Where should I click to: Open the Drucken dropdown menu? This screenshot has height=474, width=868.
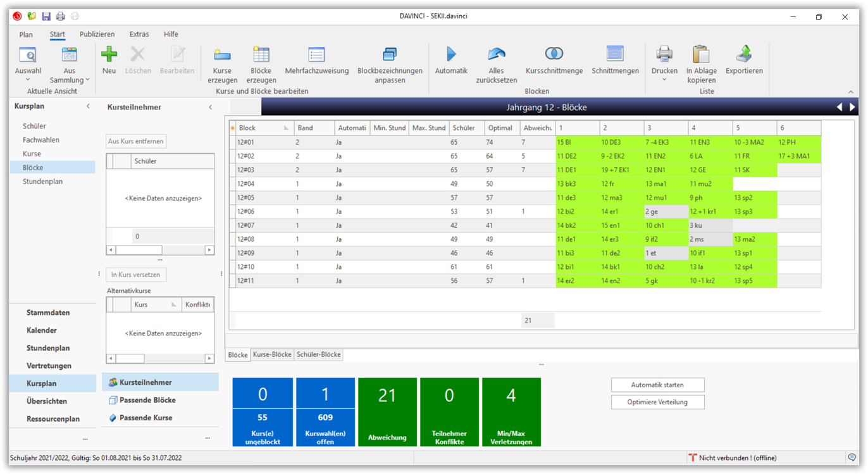[x=664, y=80]
